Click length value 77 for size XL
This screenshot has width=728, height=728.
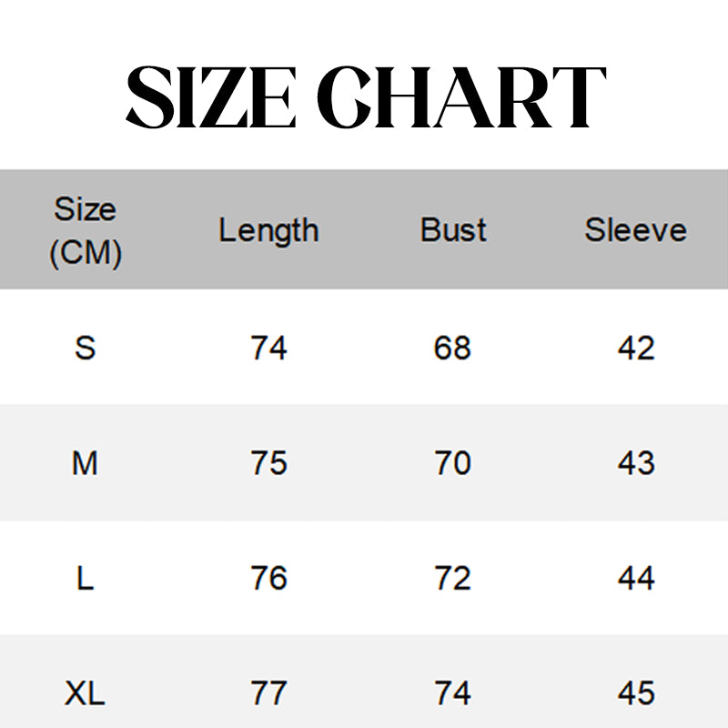[268, 694]
